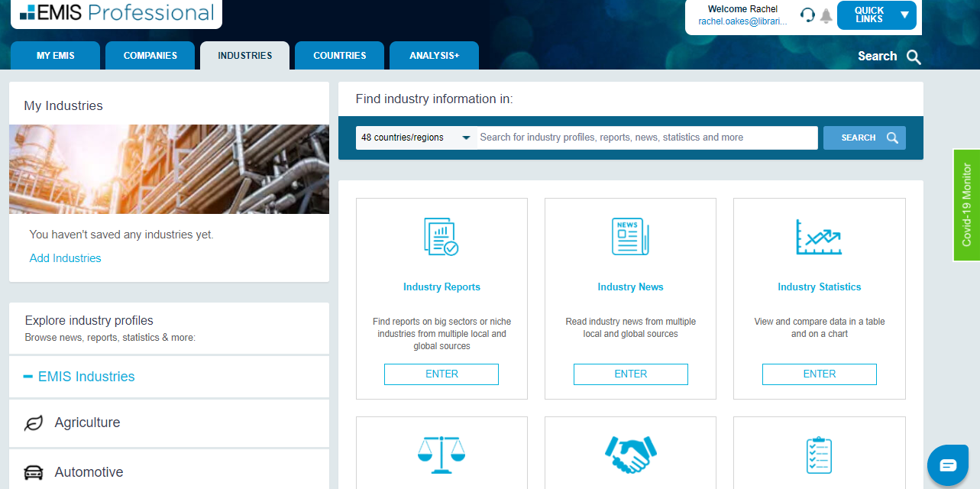
Task: Click the Industry Reports document icon
Action: click(x=441, y=236)
